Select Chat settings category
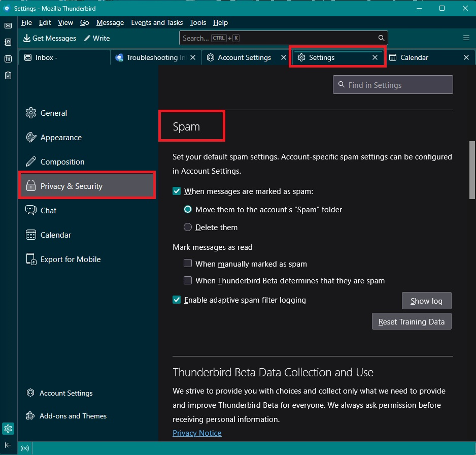476x455 pixels. click(87, 211)
